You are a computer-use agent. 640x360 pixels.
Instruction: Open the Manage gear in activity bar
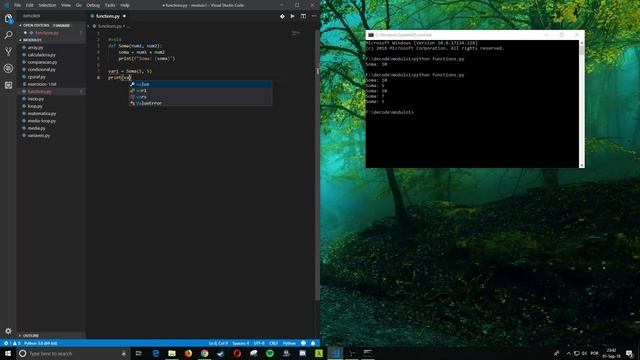8,331
